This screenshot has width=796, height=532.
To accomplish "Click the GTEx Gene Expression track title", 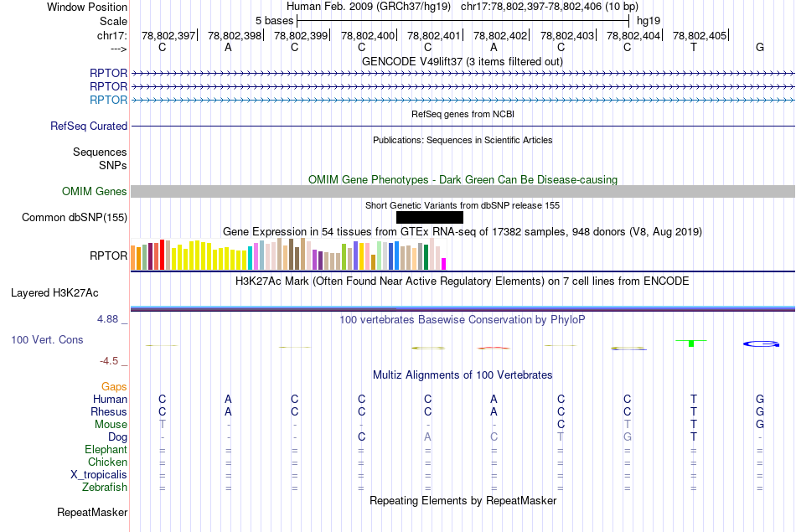I will (463, 232).
